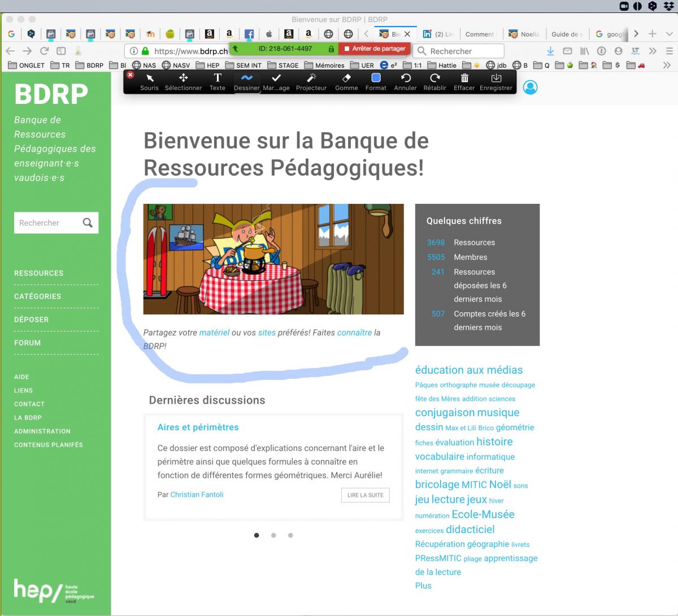Click the user account profile icon
This screenshot has width=678, height=616.
coord(530,88)
